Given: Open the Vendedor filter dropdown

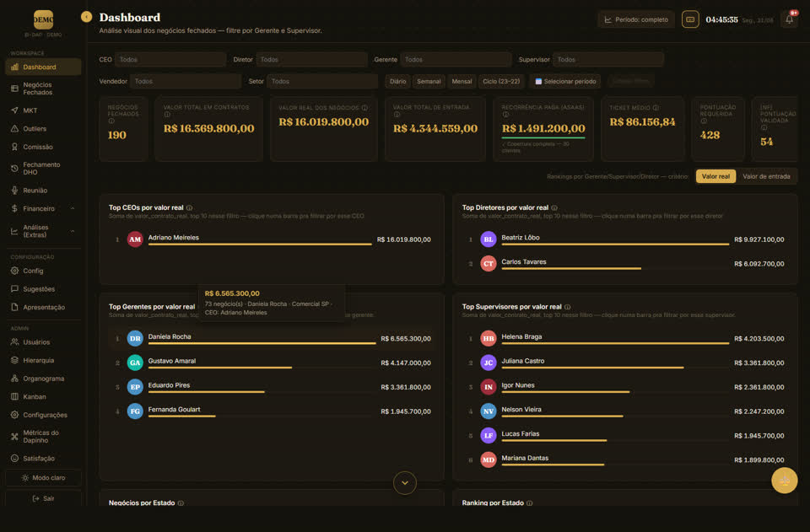Looking at the screenshot, I should click(x=186, y=81).
